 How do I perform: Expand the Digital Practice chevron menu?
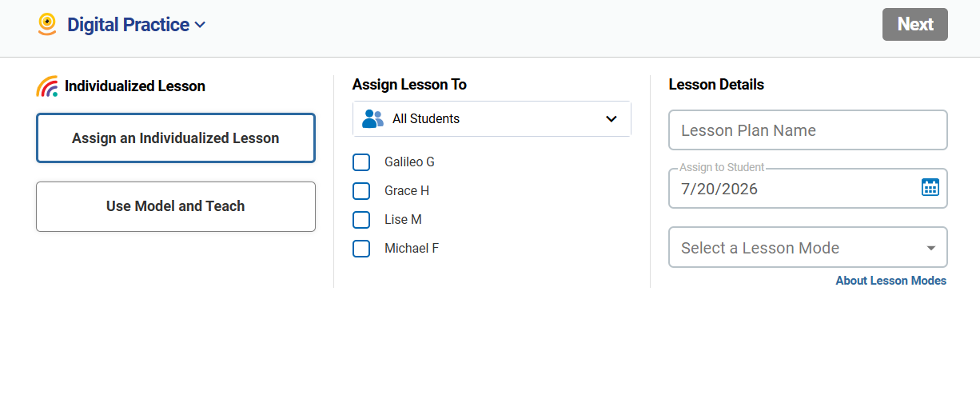200,26
